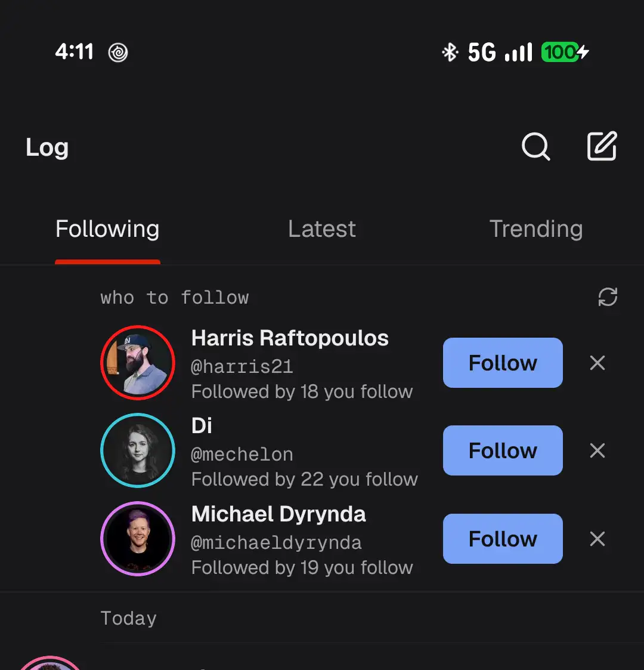Viewport: 644px width, 670px height.
Task: Open Harris Raftopoulos profile picture
Action: click(x=138, y=363)
